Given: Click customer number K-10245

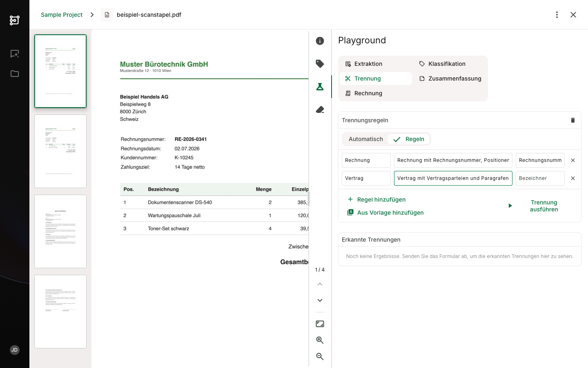Looking at the screenshot, I should [x=184, y=157].
